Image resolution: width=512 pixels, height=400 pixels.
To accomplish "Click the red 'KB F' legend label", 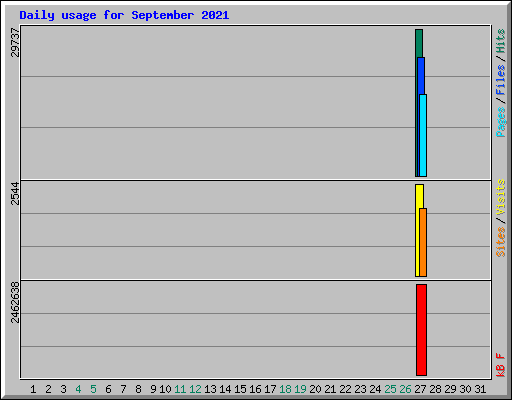I will [x=500, y=365].
